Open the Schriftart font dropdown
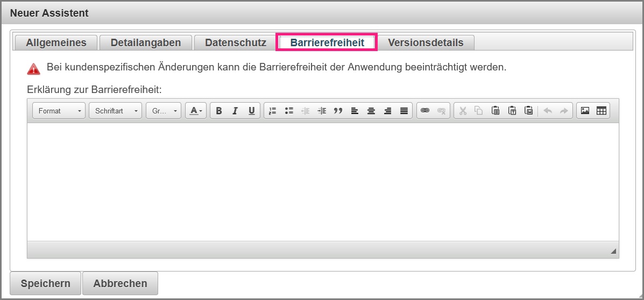This screenshot has height=300, width=644. [115, 111]
